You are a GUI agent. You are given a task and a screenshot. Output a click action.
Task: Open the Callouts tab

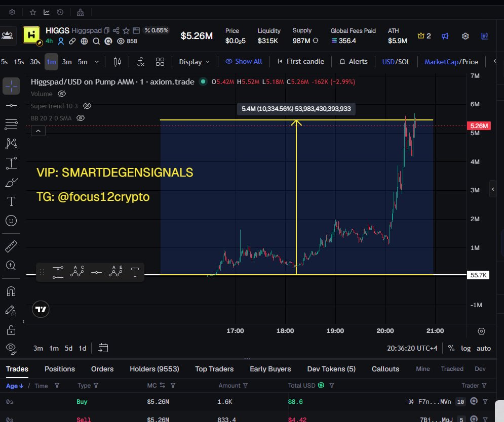(x=385, y=369)
